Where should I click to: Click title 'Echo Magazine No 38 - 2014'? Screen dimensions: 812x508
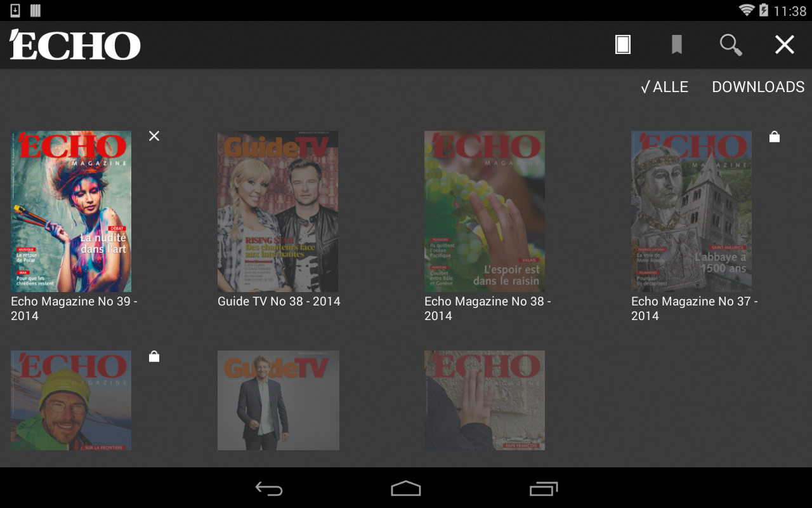point(487,309)
